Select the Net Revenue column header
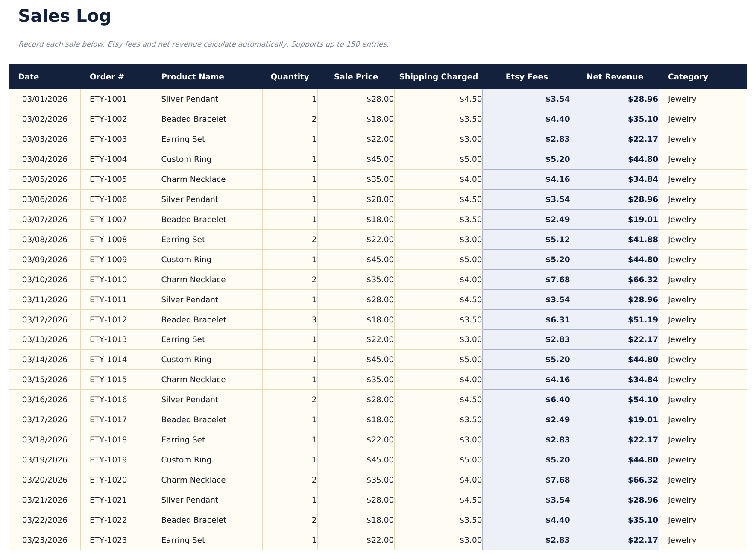The image size is (756, 559). (615, 76)
